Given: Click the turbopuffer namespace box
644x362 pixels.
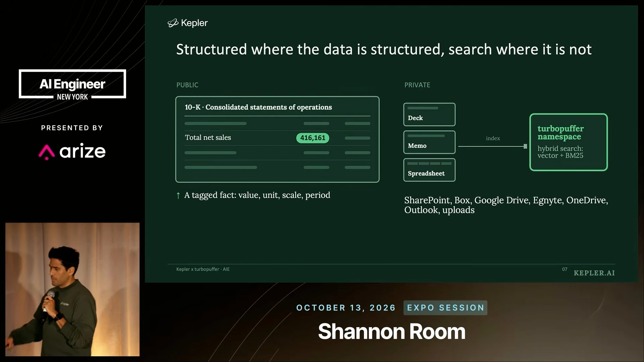Looking at the screenshot, I should [x=569, y=142].
